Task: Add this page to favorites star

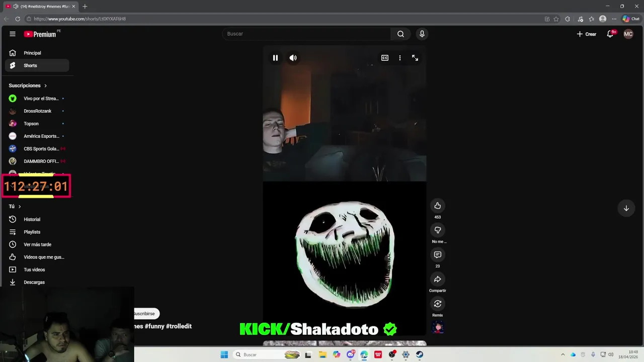Action: pyautogui.click(x=556, y=19)
